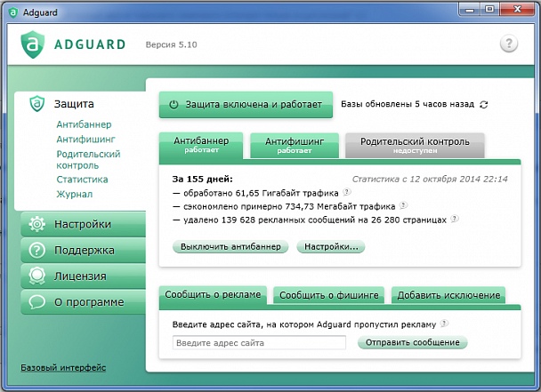Viewport: 541px width, 392px height.
Task: Select the Защита sidebar section
Action: point(74,104)
